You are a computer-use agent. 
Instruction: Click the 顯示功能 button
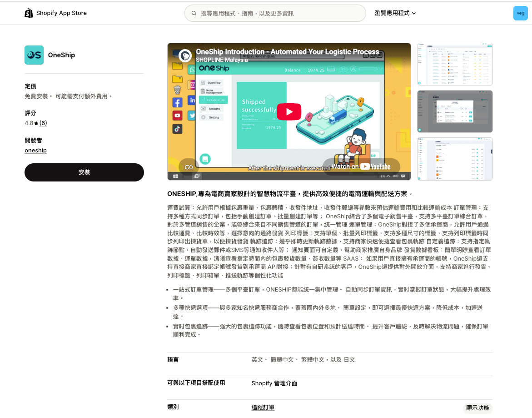click(x=477, y=408)
